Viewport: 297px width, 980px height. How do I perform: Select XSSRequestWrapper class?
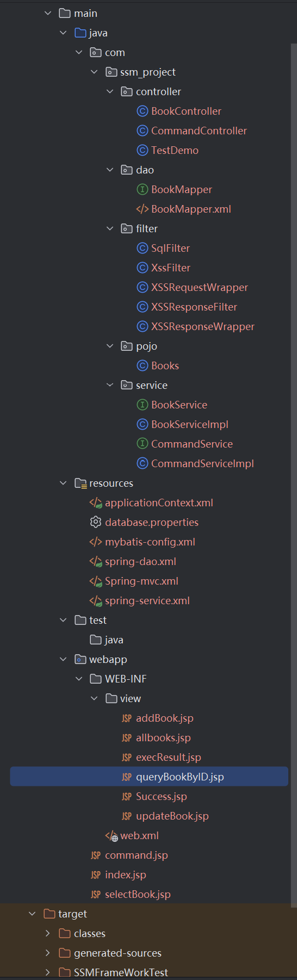[x=200, y=287]
